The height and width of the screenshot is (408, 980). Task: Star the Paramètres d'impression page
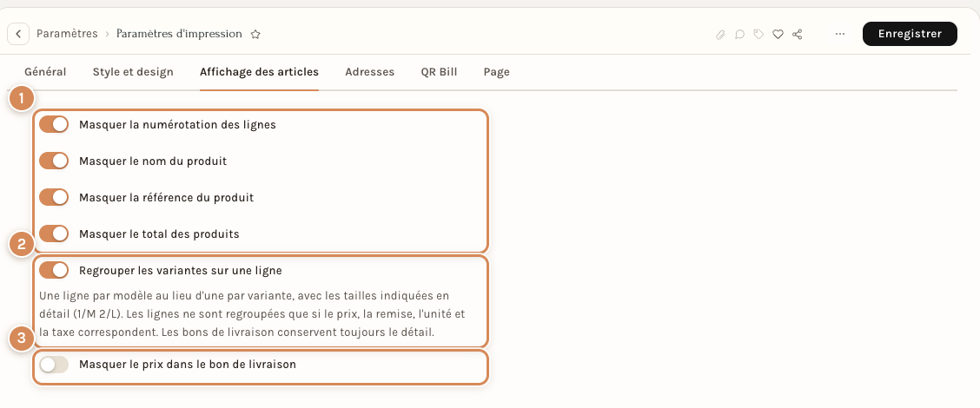click(x=255, y=35)
